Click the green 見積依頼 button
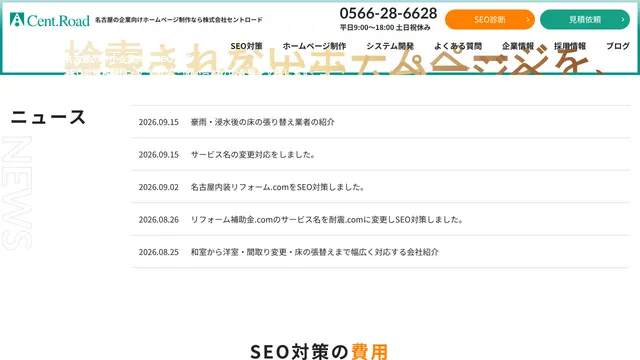The image size is (640, 360). [x=584, y=20]
